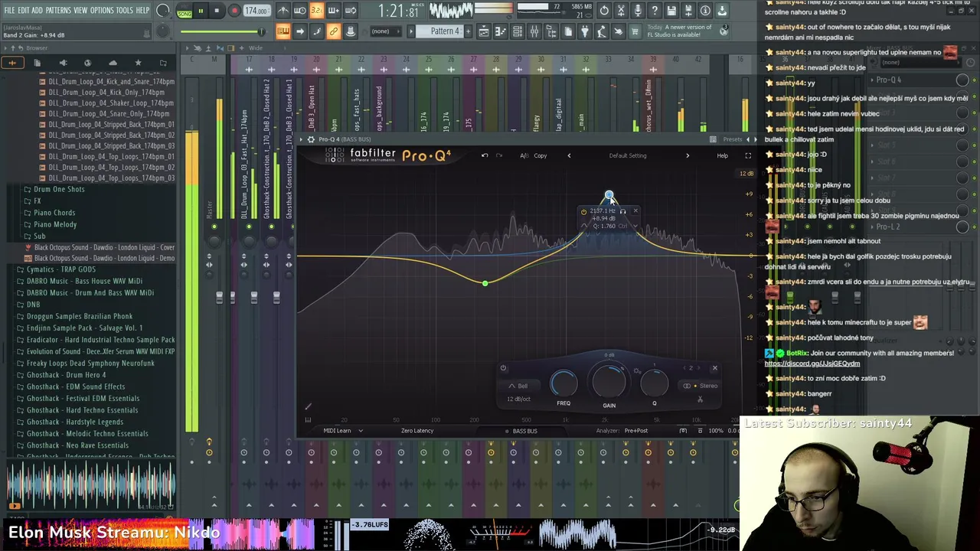Expand DABRO Music - Bass House WAV MiDi
Viewport: 980px width, 551px height.
[x=84, y=281]
